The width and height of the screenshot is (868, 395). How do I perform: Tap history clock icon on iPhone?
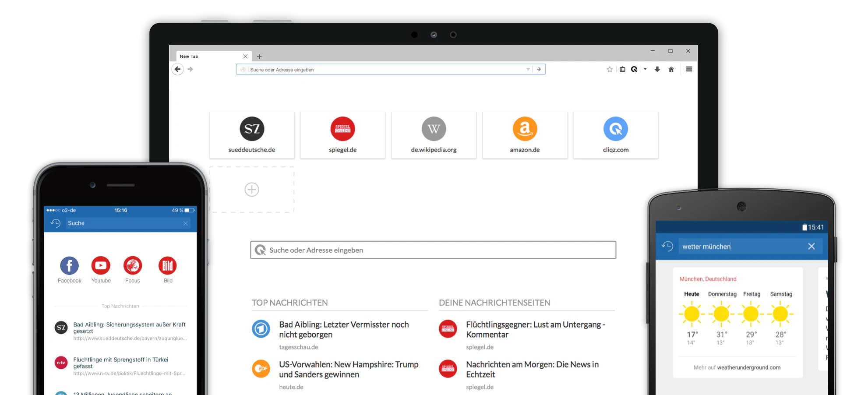tap(55, 223)
